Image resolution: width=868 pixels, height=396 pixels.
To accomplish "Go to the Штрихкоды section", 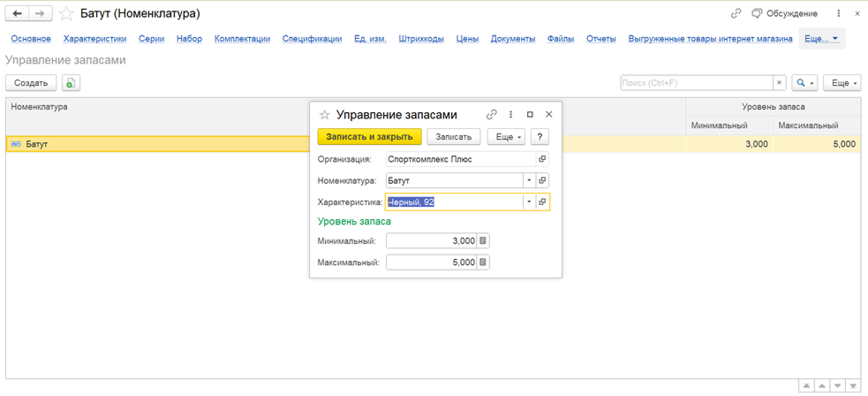I will [421, 39].
